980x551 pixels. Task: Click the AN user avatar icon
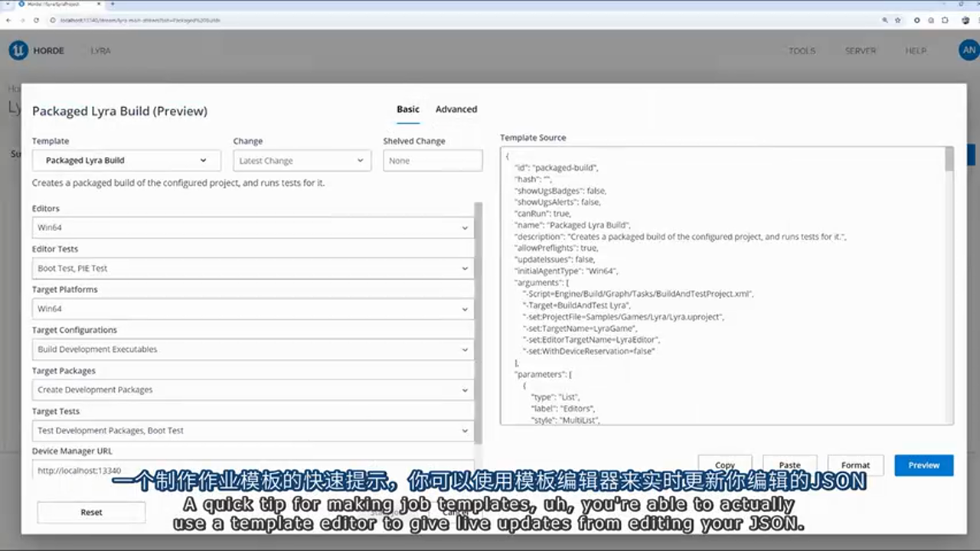coord(969,51)
